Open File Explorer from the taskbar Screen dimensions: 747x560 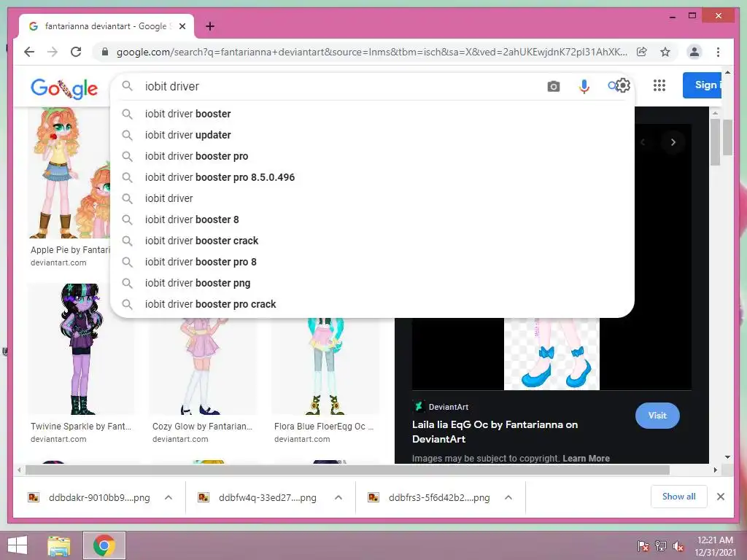59,545
